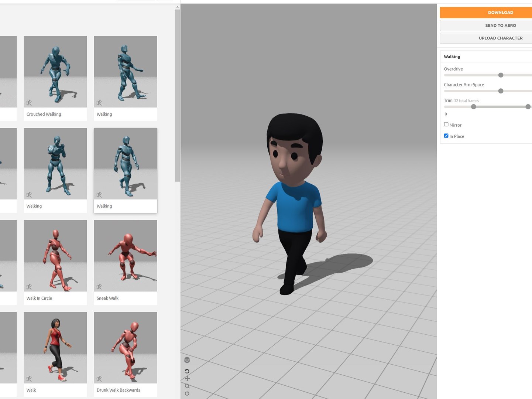The height and width of the screenshot is (399, 532).
Task: Select the Walk In Circle animation thumbnail
Action: (55, 256)
